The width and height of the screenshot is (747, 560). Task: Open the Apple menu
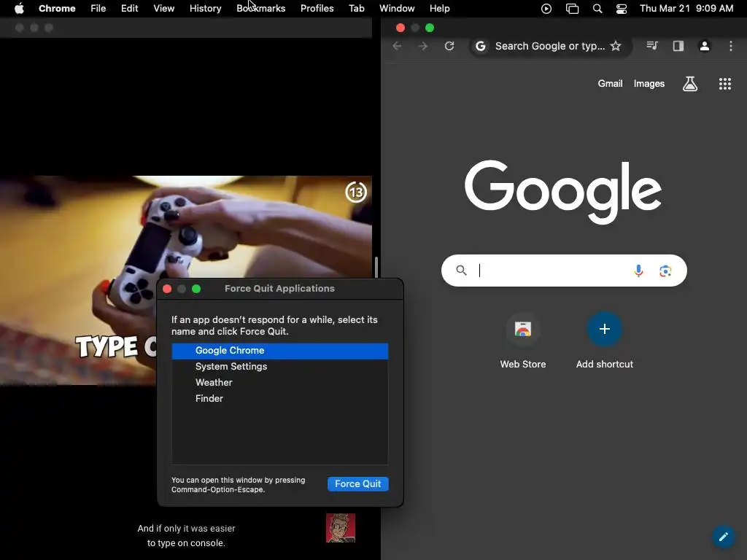point(19,8)
